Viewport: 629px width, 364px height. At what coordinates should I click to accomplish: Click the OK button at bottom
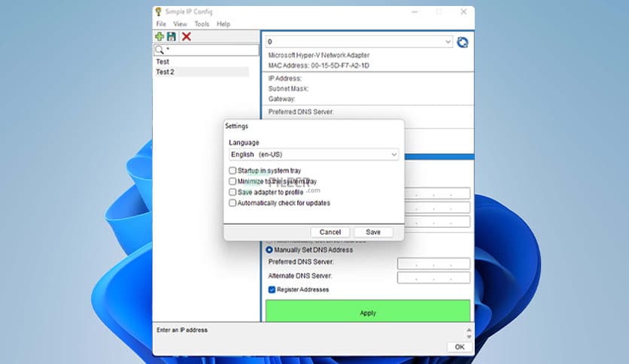coord(460,347)
